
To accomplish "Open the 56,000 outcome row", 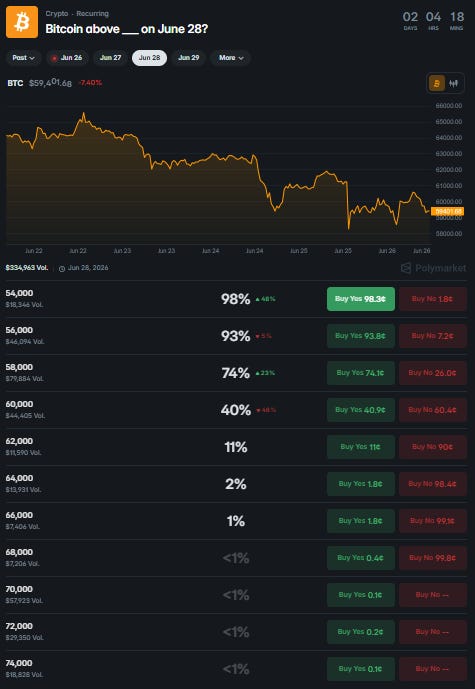I will [x=236, y=336].
